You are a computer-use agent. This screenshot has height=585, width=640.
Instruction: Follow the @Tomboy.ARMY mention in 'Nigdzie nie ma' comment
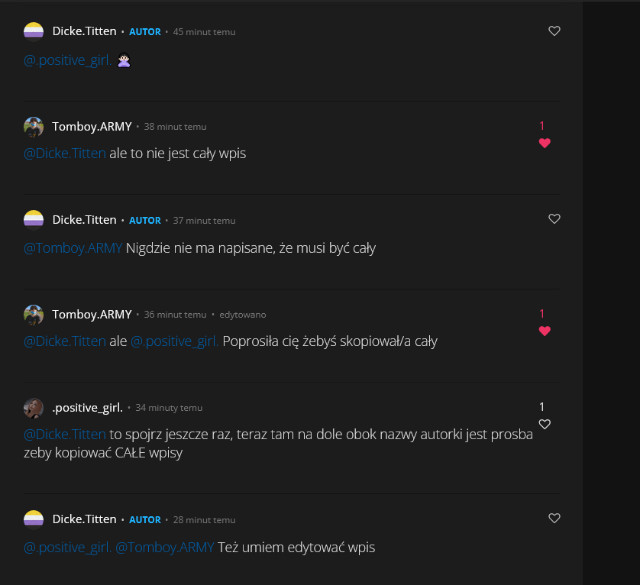tap(72, 248)
